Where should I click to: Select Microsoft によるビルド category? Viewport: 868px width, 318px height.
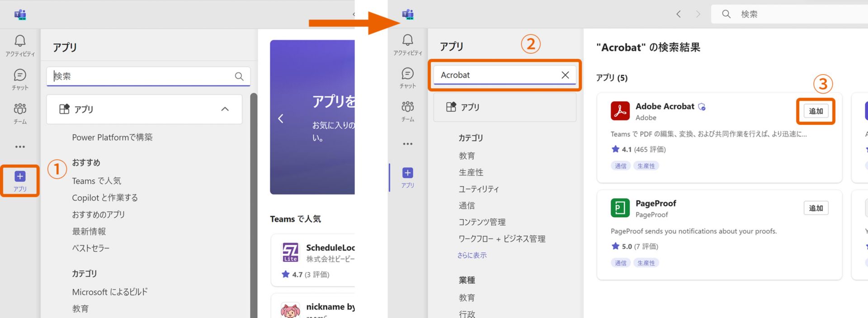[x=110, y=292]
